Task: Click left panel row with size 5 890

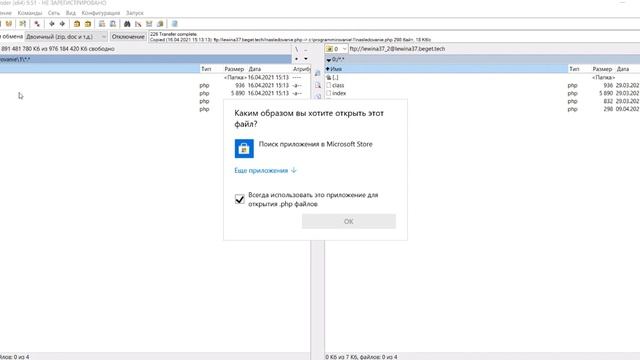Action: point(155,93)
